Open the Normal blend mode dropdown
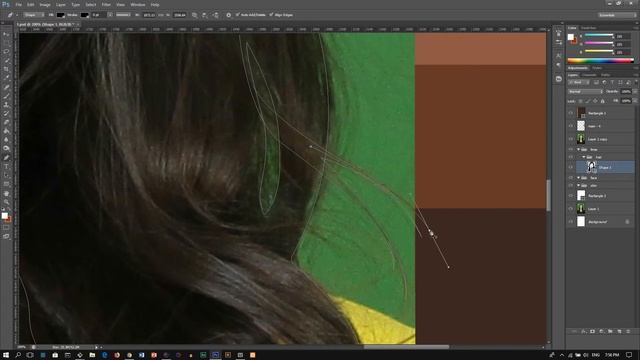The height and width of the screenshot is (360, 640). coord(585,91)
